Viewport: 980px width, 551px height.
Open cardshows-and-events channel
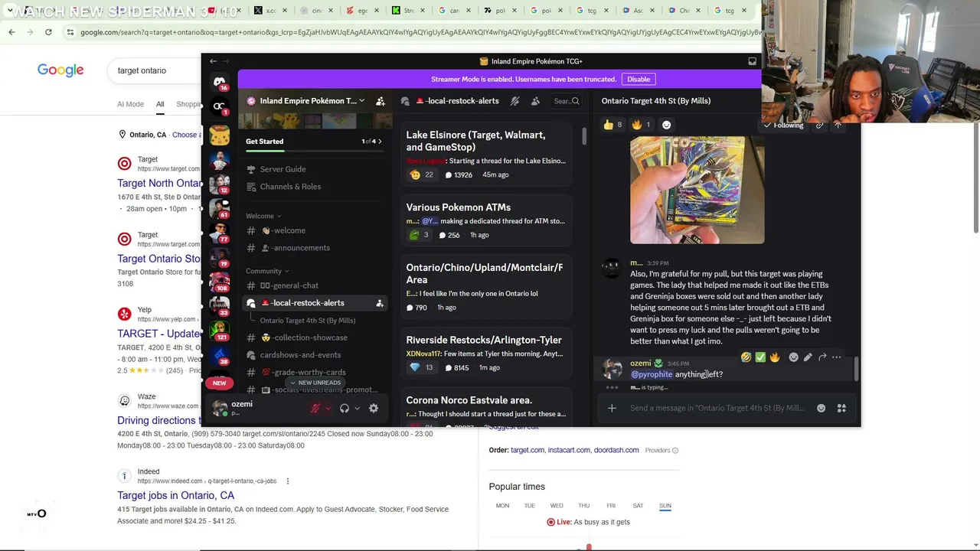point(300,355)
